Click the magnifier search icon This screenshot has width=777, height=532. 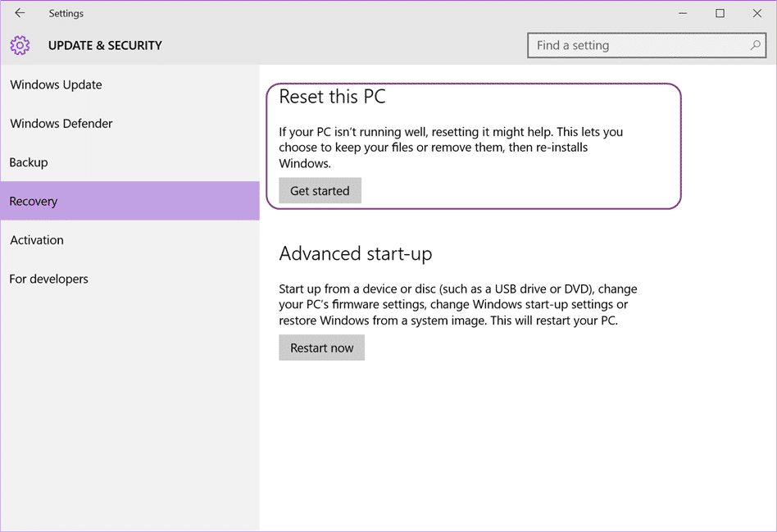coord(755,45)
